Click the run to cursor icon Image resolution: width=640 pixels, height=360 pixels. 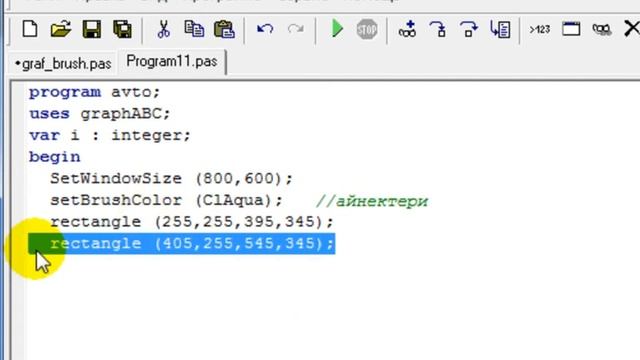click(x=500, y=29)
